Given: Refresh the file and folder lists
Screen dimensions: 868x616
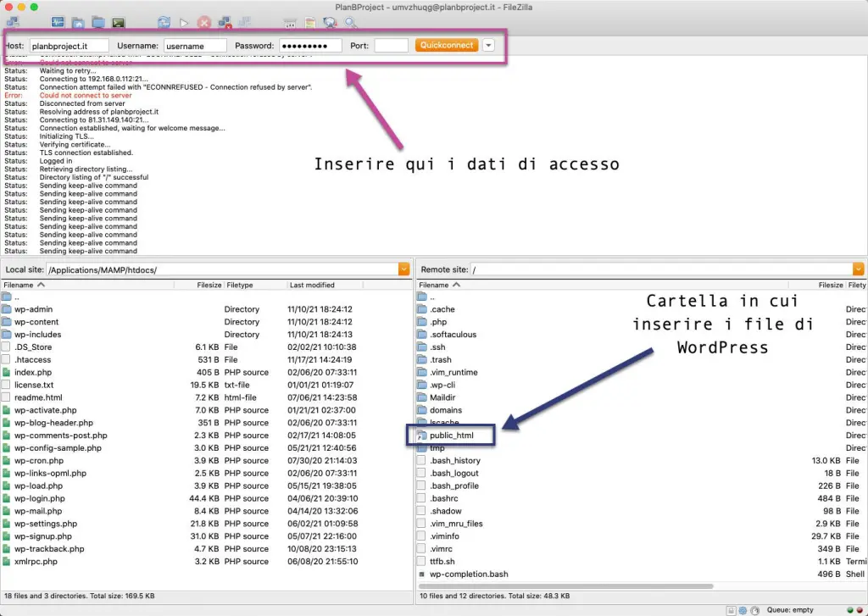Looking at the screenshot, I should point(164,22).
